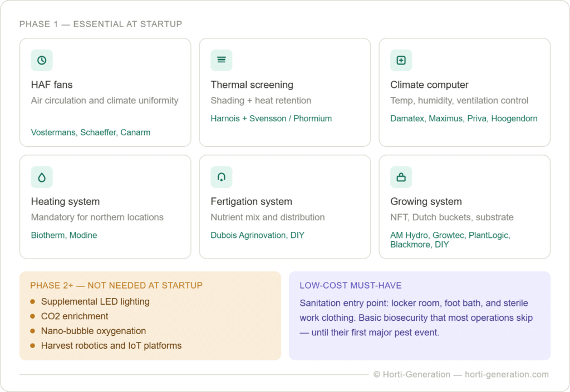Click the lines icon above Thermal screening
570x392 pixels.
[x=222, y=60]
